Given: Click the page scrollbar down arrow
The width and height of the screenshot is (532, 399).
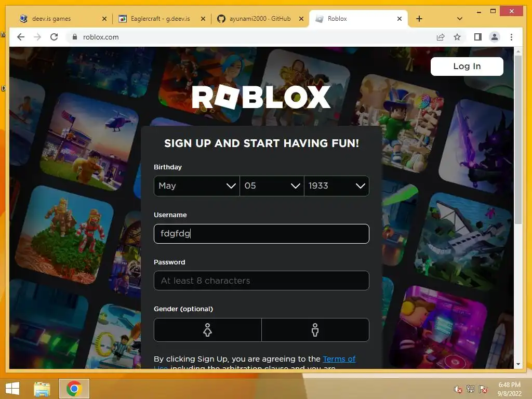Looking at the screenshot, I should pyautogui.click(x=518, y=364).
